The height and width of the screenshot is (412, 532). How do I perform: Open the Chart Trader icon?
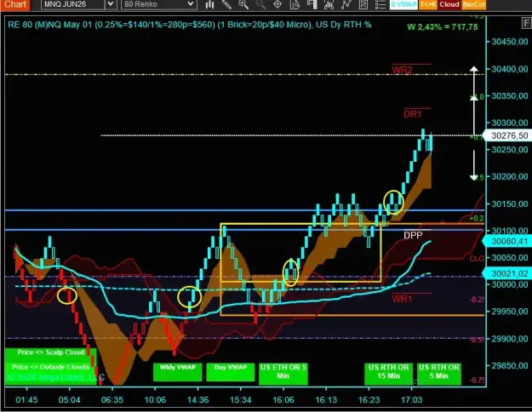tap(312, 4)
